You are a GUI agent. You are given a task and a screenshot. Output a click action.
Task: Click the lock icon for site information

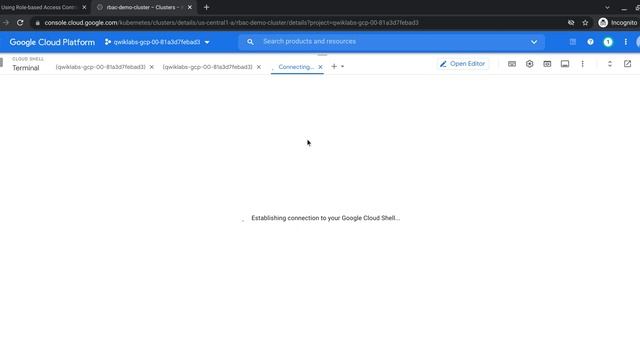point(38,23)
